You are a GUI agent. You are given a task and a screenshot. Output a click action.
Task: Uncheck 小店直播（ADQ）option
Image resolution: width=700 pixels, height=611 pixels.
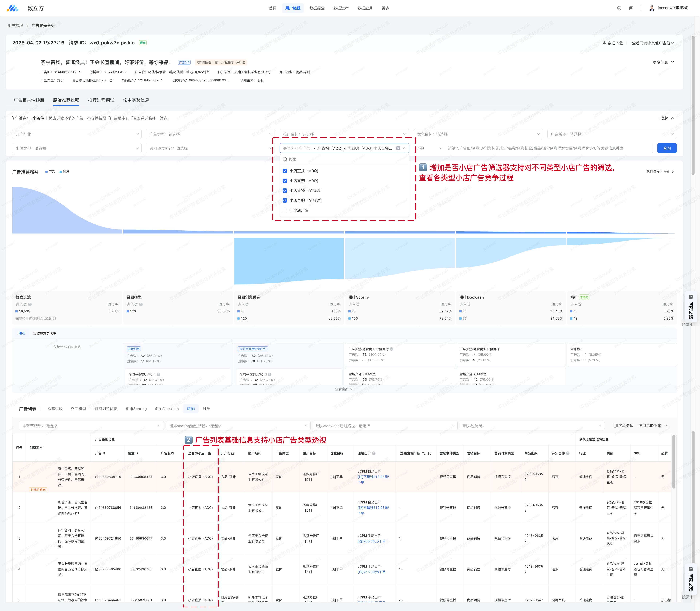click(x=285, y=171)
